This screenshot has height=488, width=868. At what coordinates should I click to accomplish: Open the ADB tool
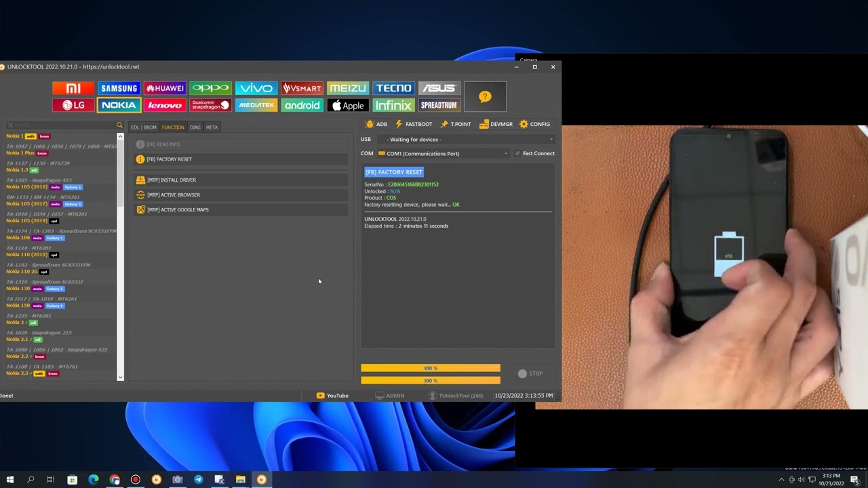pyautogui.click(x=376, y=124)
